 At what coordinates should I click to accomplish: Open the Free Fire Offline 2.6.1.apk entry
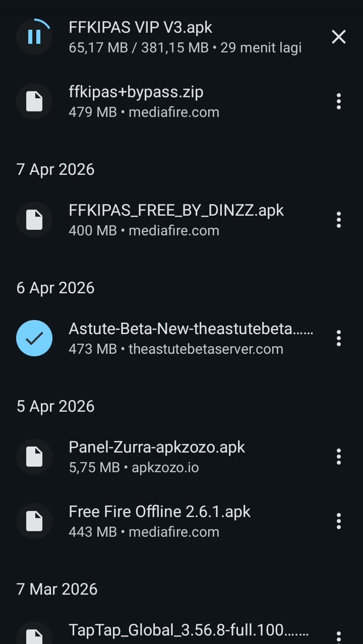click(x=181, y=521)
